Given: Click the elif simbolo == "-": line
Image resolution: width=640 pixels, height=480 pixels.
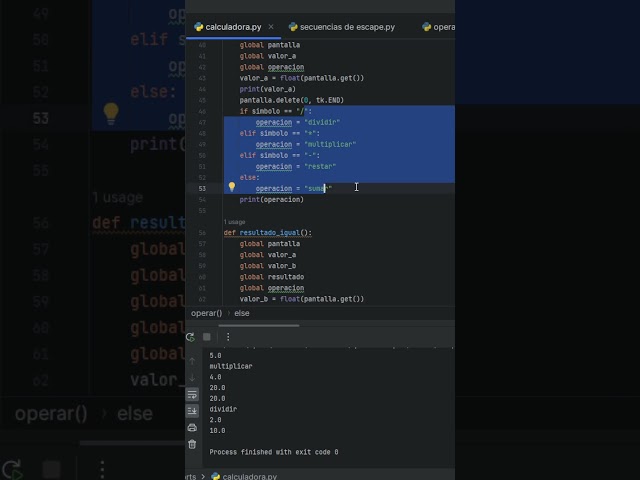Looking at the screenshot, I should click(280, 155).
